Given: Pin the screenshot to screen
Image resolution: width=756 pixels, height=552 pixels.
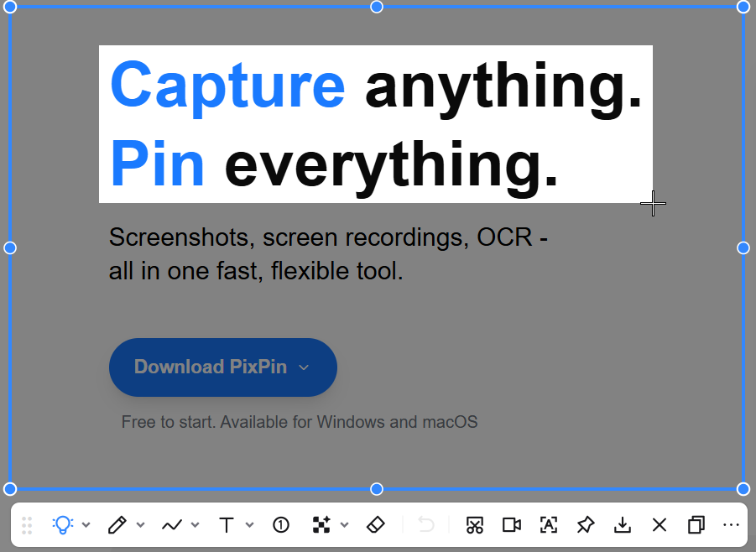Looking at the screenshot, I should point(586,524).
